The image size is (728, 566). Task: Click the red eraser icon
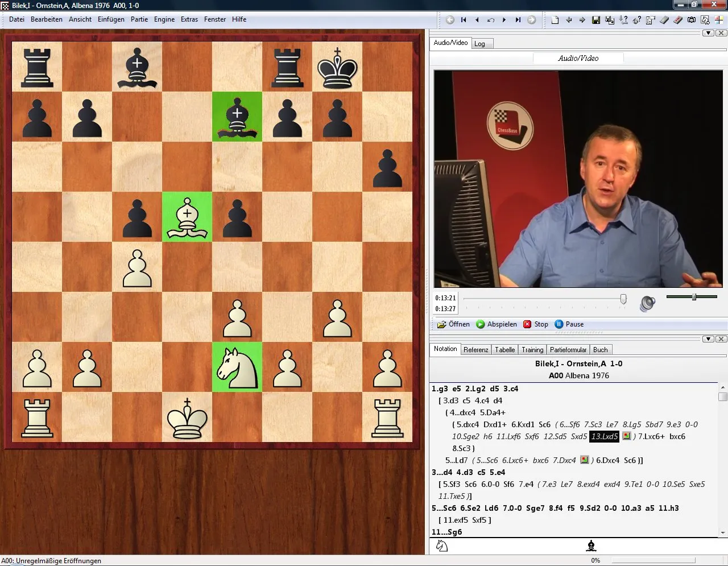pos(677,20)
